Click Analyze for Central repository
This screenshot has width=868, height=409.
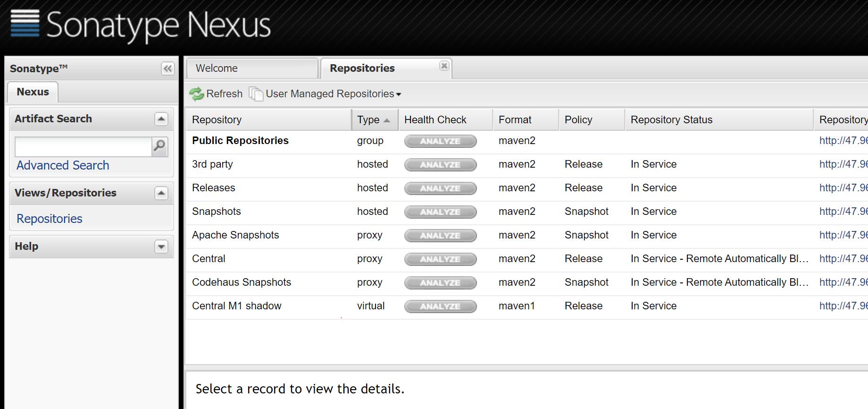pyautogui.click(x=441, y=259)
